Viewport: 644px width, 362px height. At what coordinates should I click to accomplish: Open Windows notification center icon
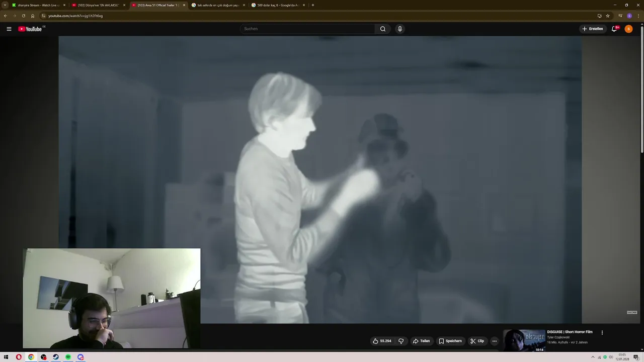click(636, 357)
